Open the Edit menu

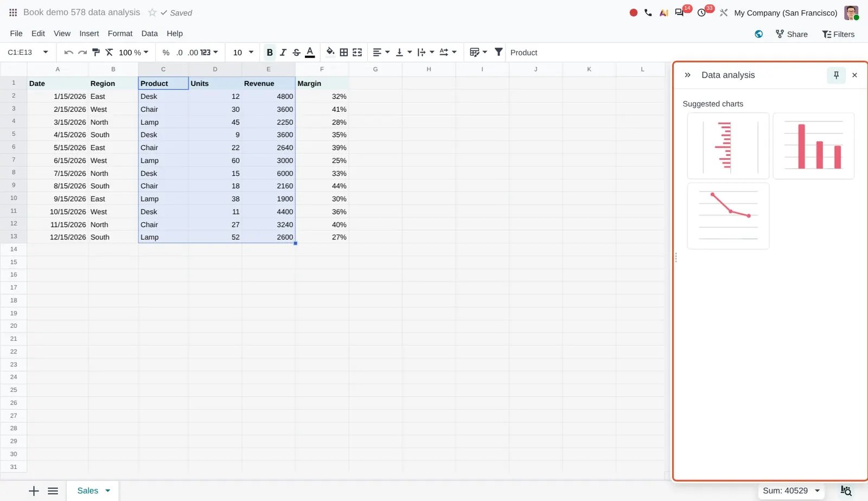tap(38, 34)
